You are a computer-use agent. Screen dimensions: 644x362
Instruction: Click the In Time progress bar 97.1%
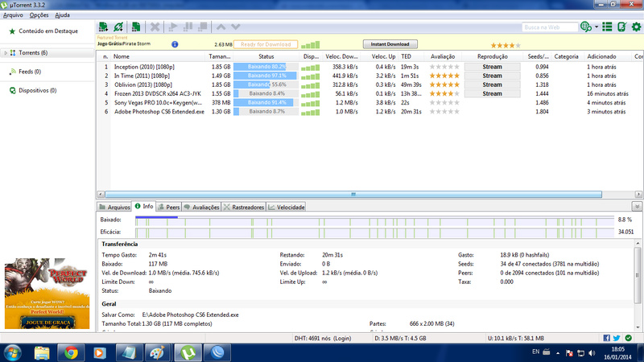pos(266,76)
